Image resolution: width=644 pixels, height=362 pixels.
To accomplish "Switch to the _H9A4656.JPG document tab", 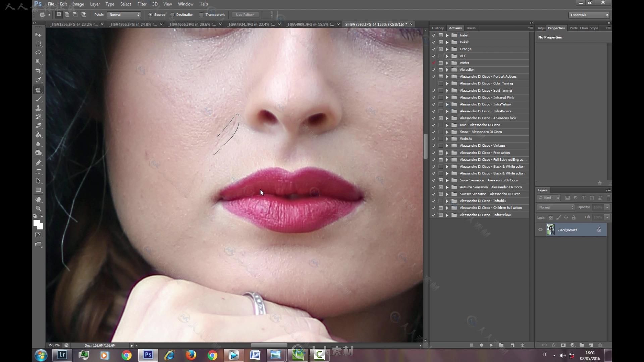I will 193,24.
